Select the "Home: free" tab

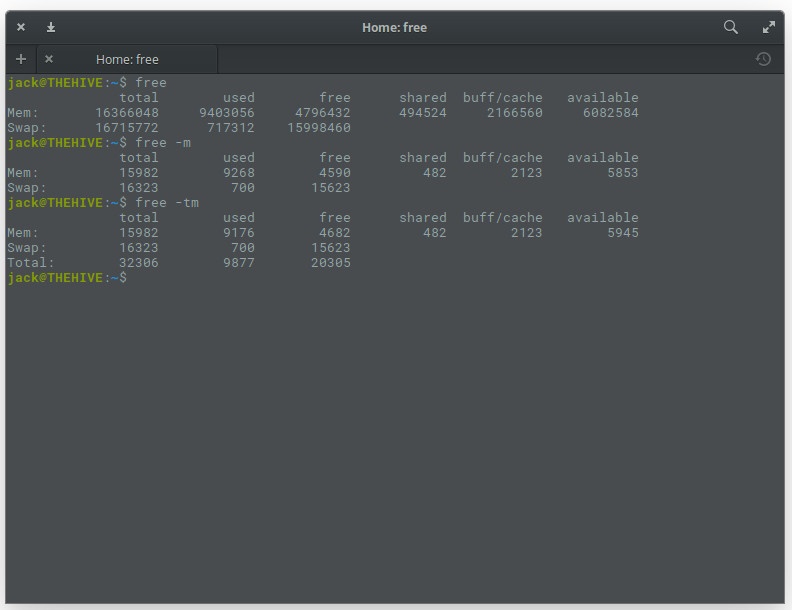[127, 59]
